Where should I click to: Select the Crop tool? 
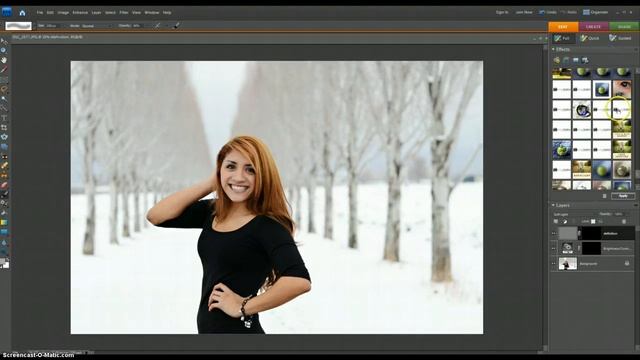coord(4,127)
